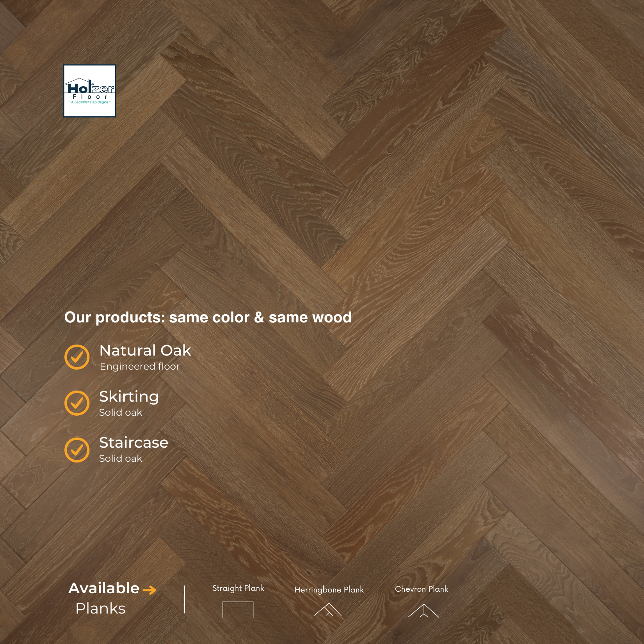Click the bold Available text
The height and width of the screenshot is (644, 644).
pyautogui.click(x=104, y=588)
